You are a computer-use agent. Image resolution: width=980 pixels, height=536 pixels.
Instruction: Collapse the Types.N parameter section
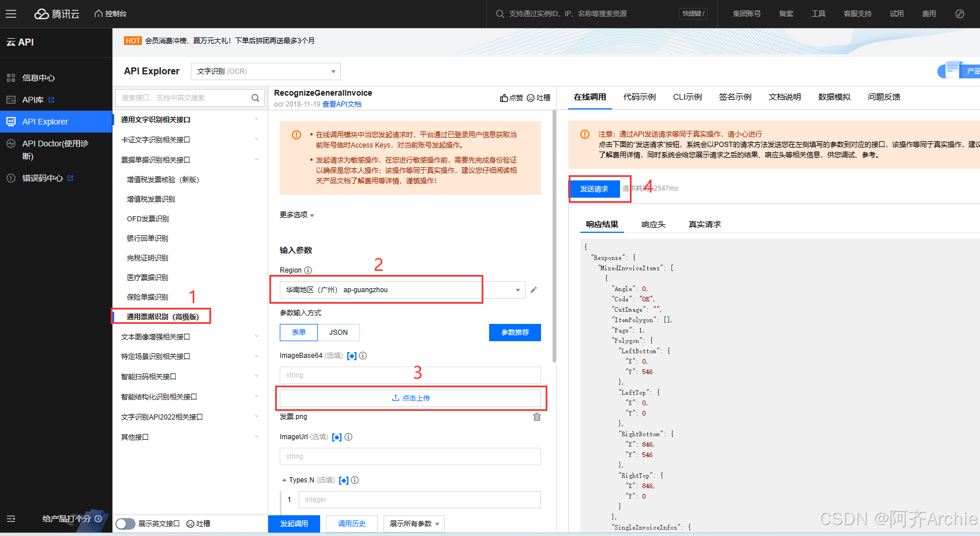pyautogui.click(x=284, y=480)
